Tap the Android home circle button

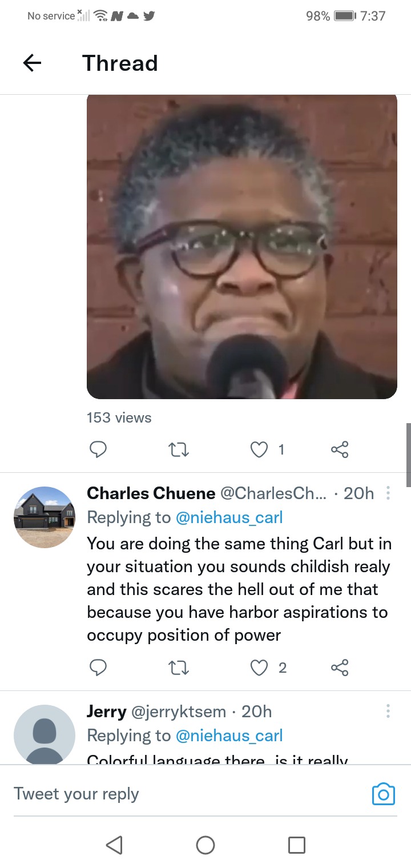pos(205,845)
